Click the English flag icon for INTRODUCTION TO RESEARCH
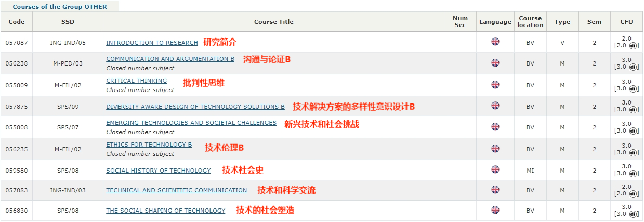 coord(495,42)
